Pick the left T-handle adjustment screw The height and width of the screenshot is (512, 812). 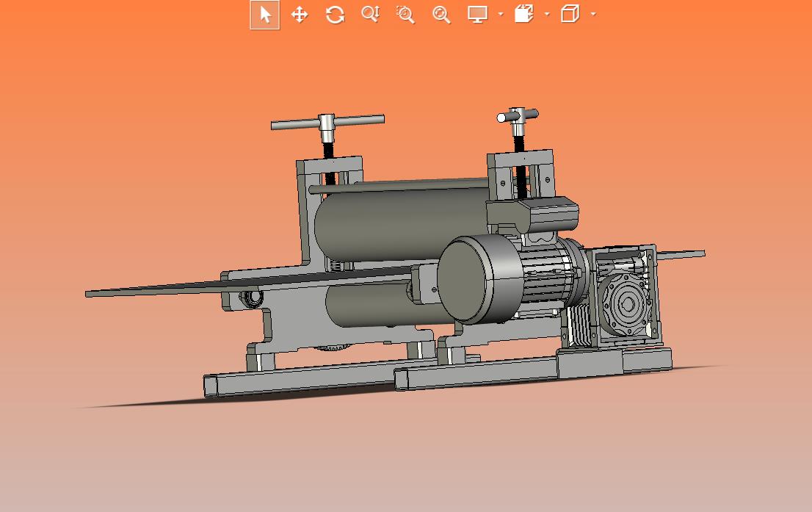click(x=327, y=129)
